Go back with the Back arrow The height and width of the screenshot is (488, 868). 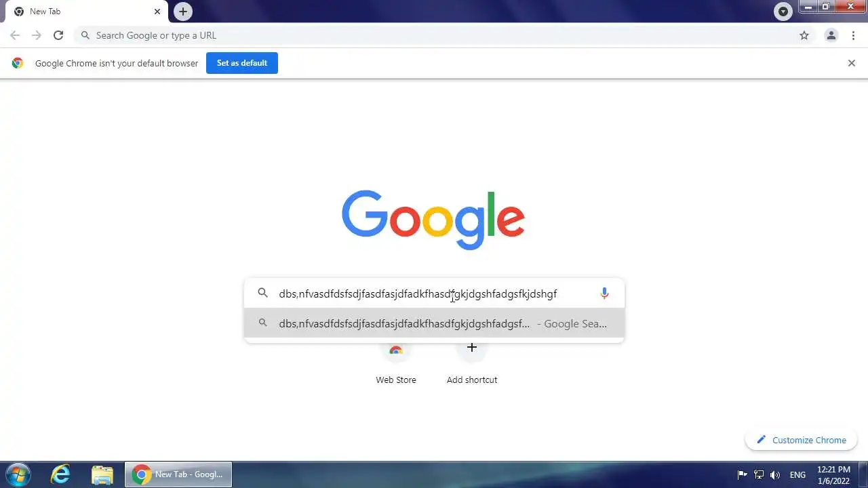pos(15,35)
